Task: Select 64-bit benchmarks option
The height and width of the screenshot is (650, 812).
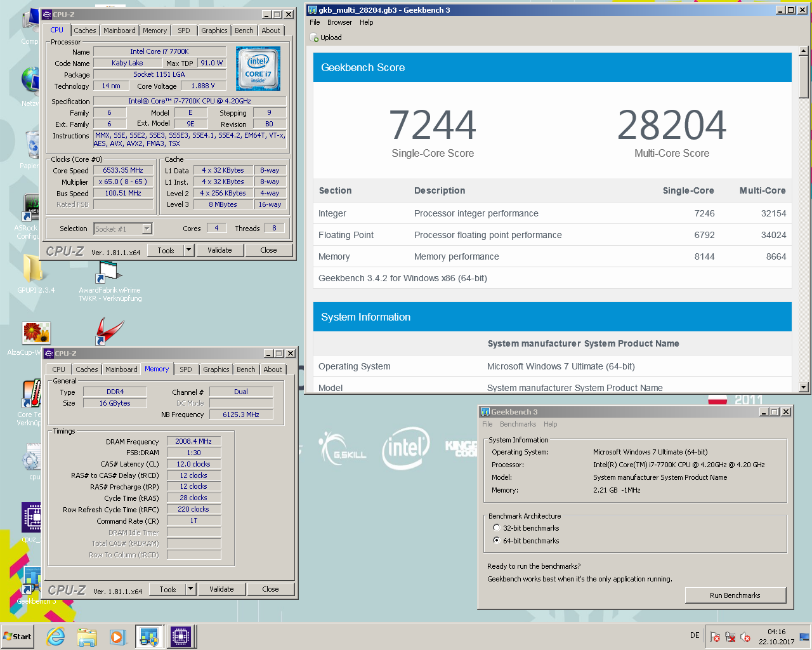Action: (497, 540)
